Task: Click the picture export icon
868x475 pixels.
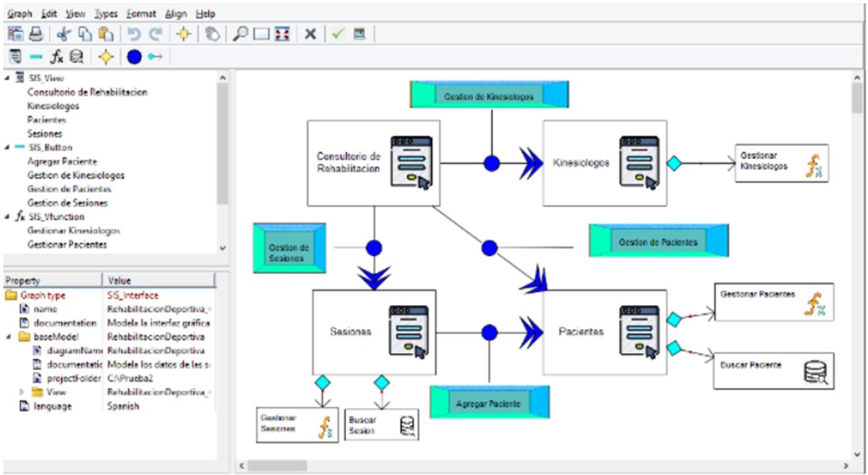Action: click(360, 34)
